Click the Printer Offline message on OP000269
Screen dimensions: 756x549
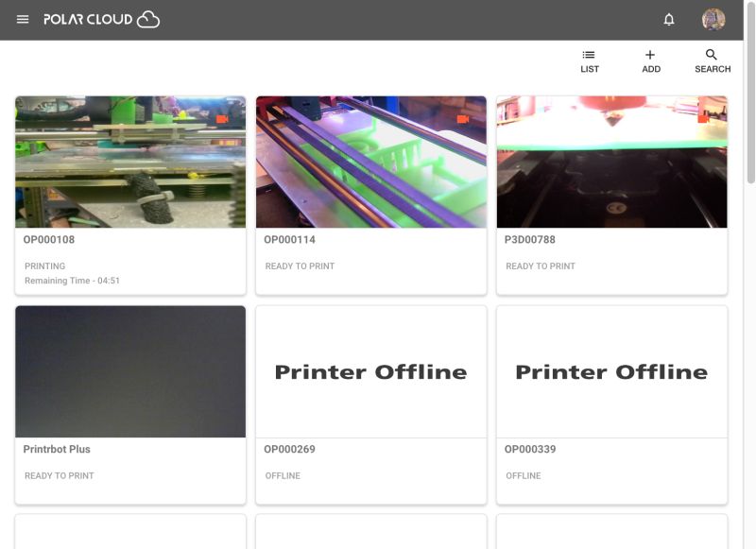[x=370, y=371]
